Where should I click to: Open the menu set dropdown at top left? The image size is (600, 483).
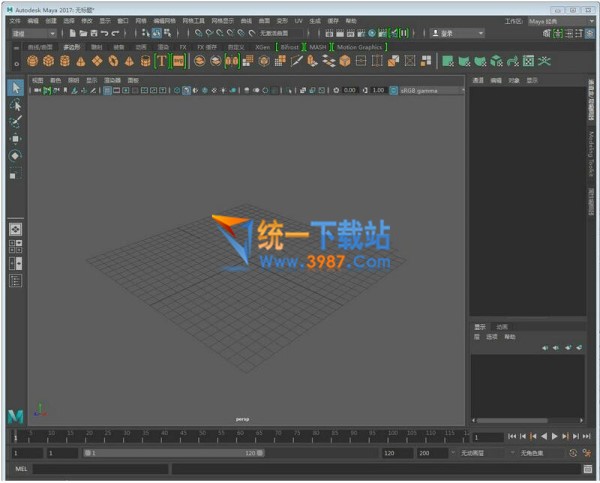point(34,34)
